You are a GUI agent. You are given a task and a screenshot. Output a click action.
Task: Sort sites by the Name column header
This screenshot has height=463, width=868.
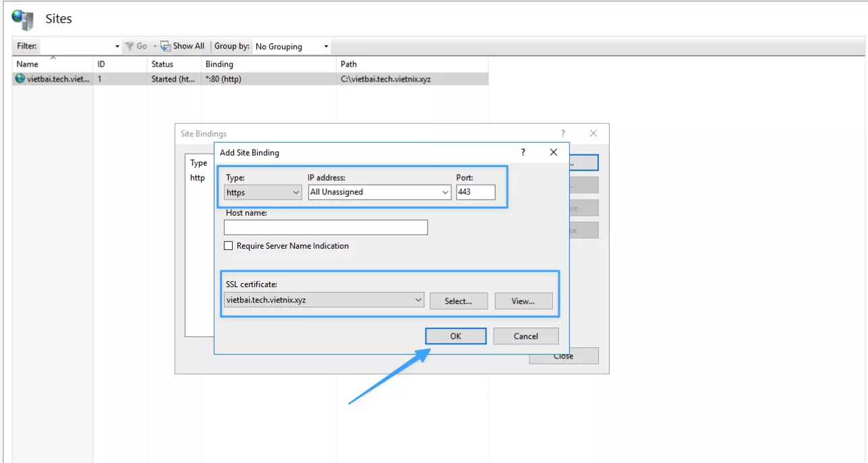[28, 64]
